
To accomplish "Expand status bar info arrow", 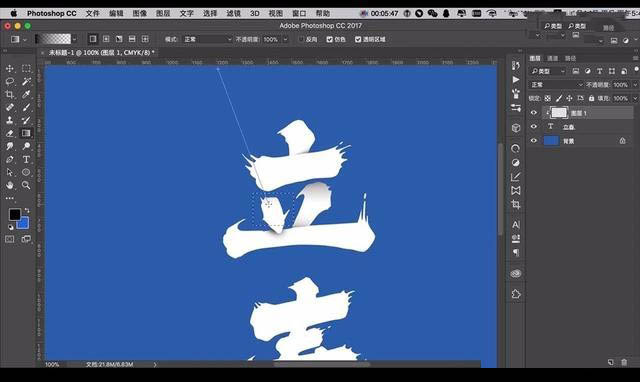I will click(x=155, y=364).
